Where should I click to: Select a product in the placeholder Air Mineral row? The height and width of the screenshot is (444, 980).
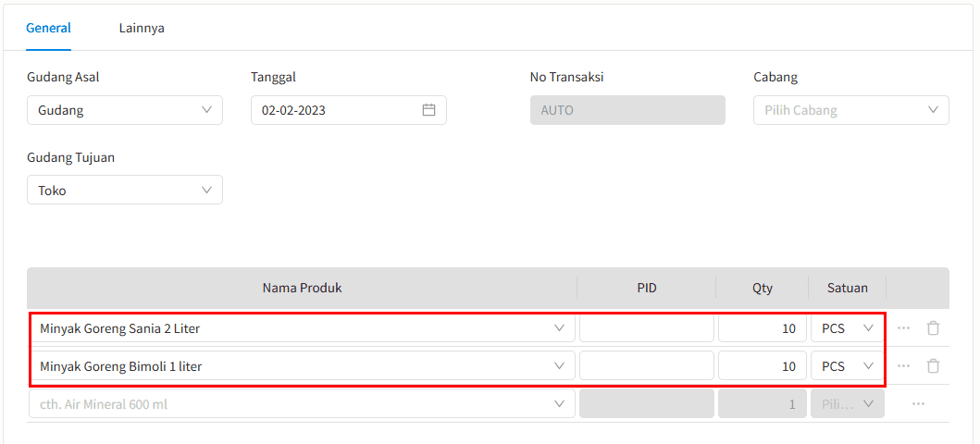click(302, 404)
